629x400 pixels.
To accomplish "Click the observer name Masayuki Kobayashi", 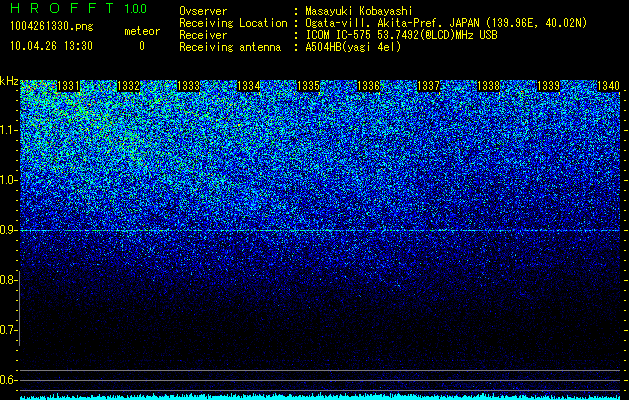I will point(359,11).
